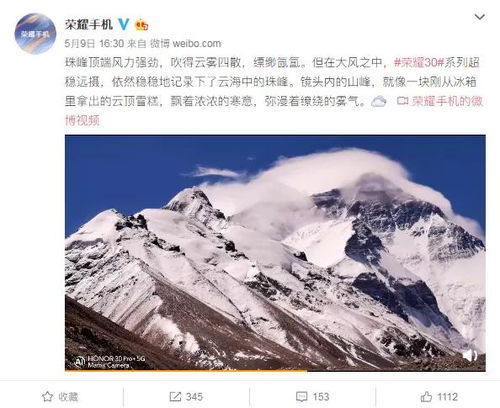500x408 pixels.
Task: Toggle the video sound speaker icon
Action: [470, 355]
